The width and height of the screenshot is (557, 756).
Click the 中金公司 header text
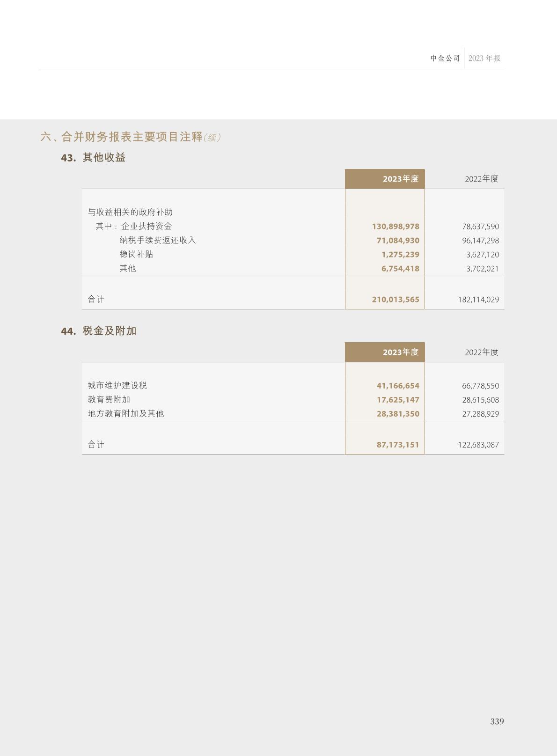[x=445, y=59]
